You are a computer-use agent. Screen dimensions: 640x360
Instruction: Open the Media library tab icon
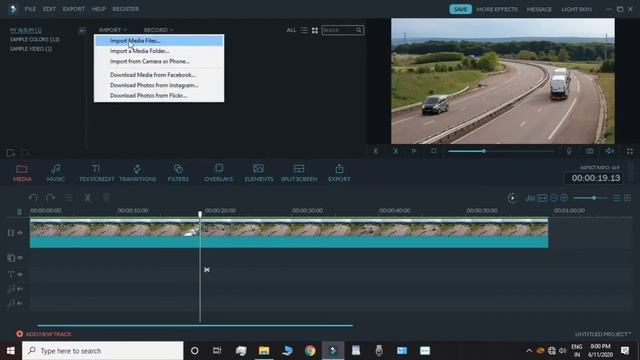tap(22, 169)
